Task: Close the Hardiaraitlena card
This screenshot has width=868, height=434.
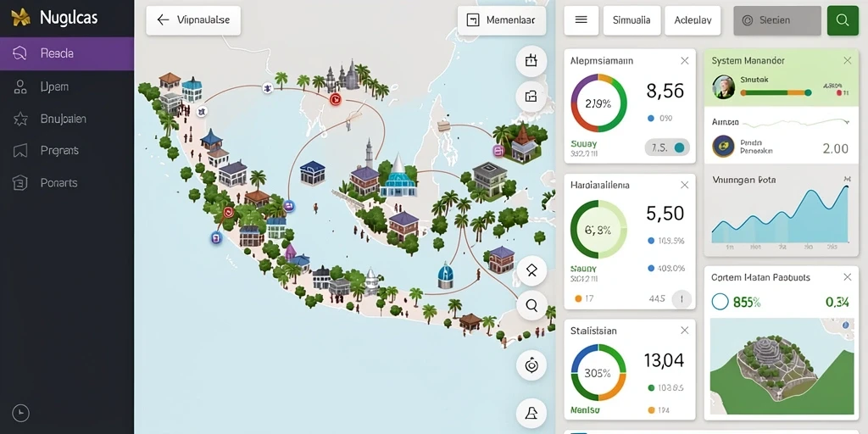Action: click(x=684, y=185)
